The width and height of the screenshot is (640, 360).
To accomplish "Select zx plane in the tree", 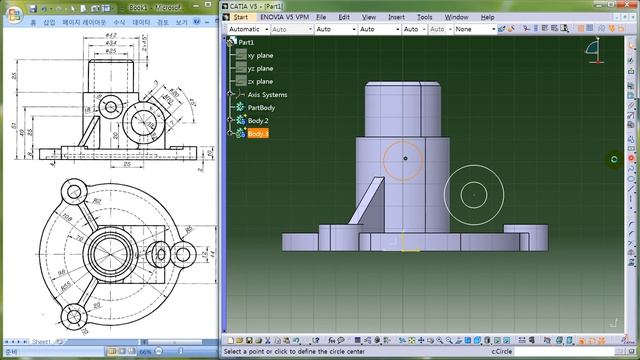I will 260,81.
